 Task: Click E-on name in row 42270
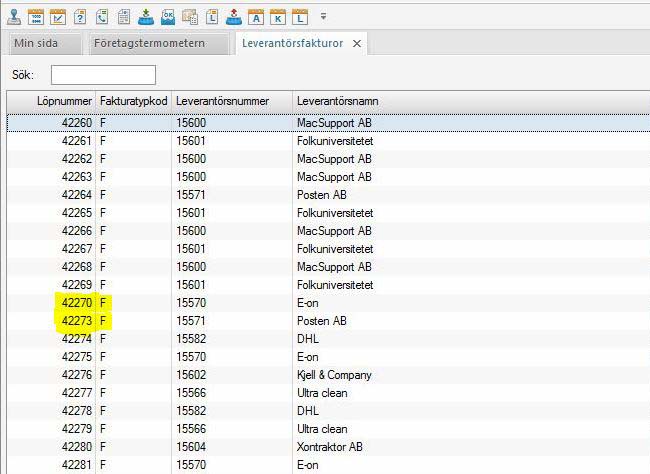(308, 303)
